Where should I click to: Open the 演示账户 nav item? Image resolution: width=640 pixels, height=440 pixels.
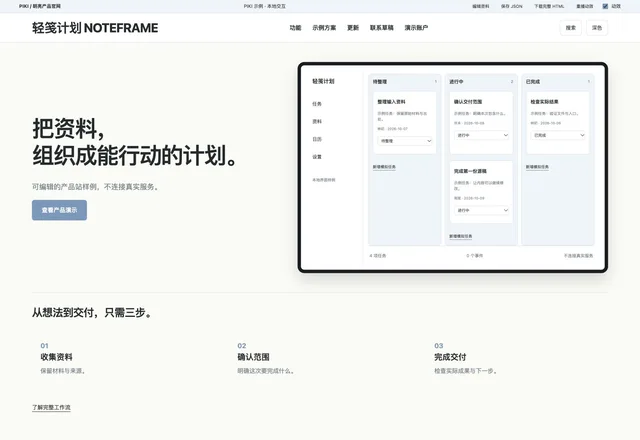coord(416,28)
